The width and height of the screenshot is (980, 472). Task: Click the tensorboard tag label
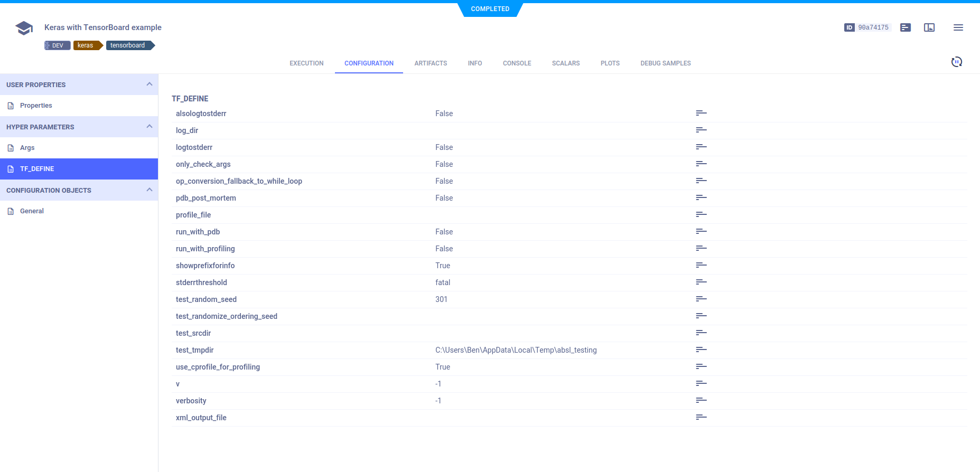pos(128,45)
